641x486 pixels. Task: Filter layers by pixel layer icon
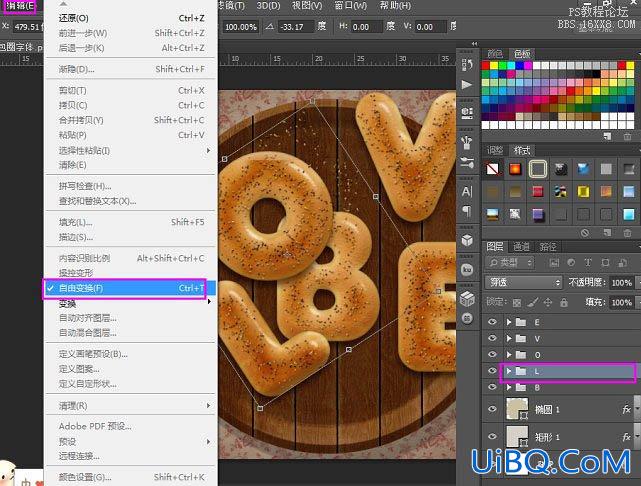[554, 263]
